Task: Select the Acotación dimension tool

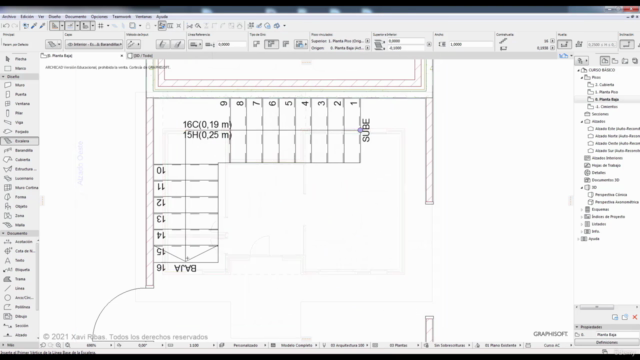Action: [x=20, y=242]
